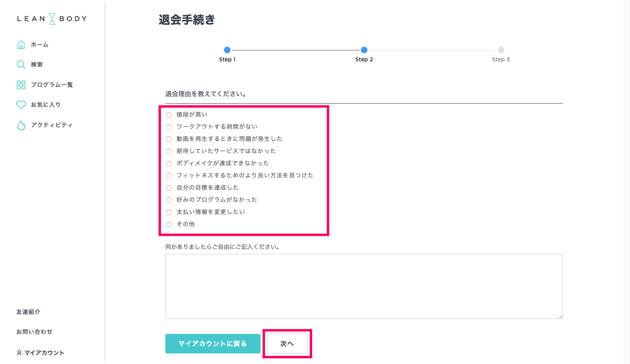Screen dimensions: 630x364
Task: Click the Step 2 progress dot
Action: point(364,50)
